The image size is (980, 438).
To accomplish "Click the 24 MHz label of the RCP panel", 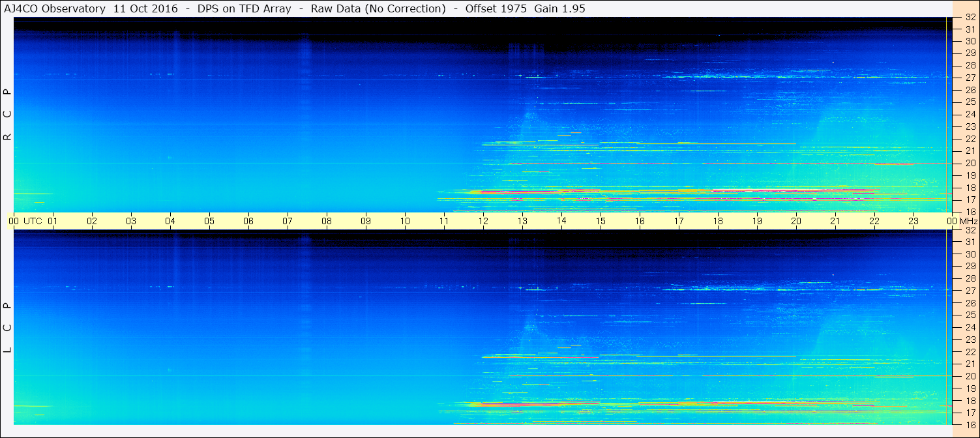I will [970, 114].
